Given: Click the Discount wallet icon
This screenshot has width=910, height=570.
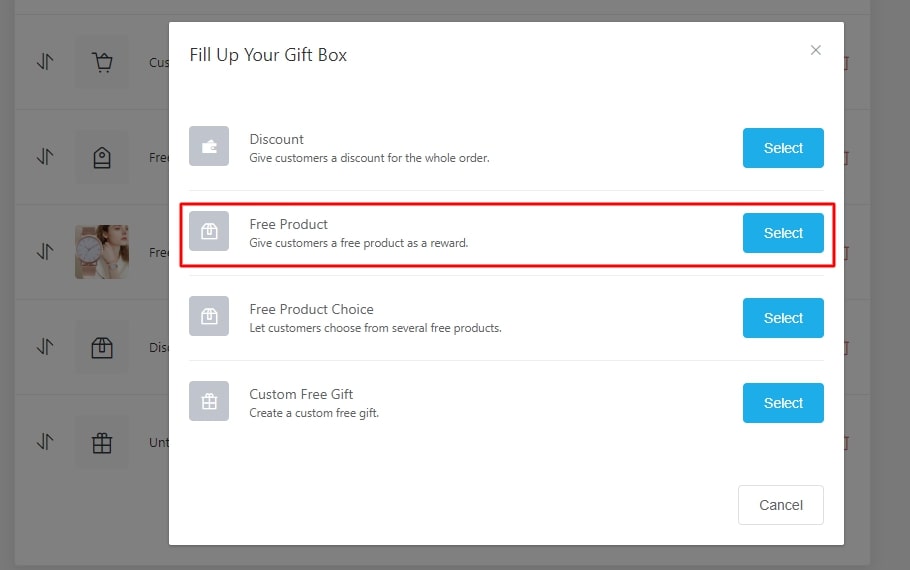Looking at the screenshot, I should 209,147.
